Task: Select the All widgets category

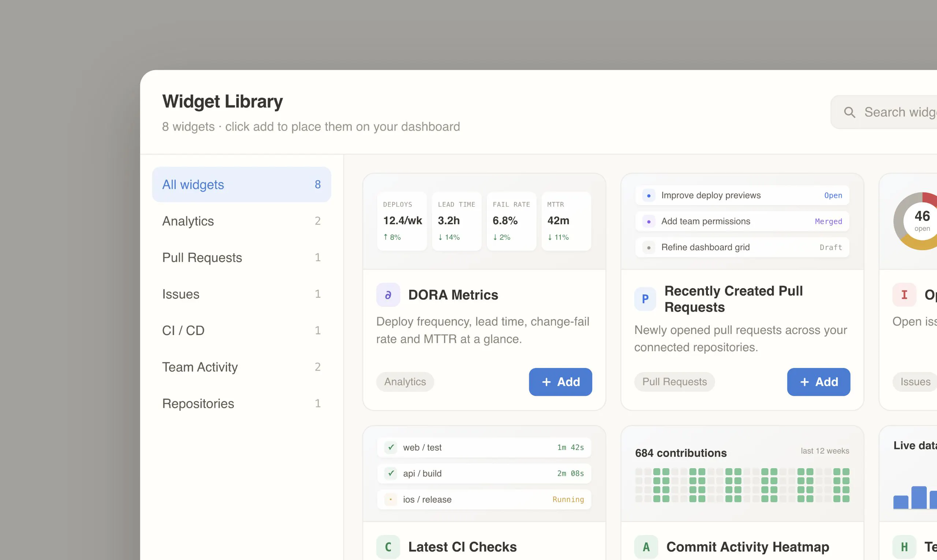Action: coord(242,184)
